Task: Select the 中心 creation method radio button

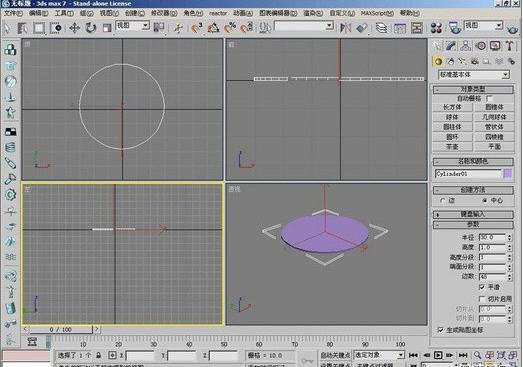Action: point(485,201)
